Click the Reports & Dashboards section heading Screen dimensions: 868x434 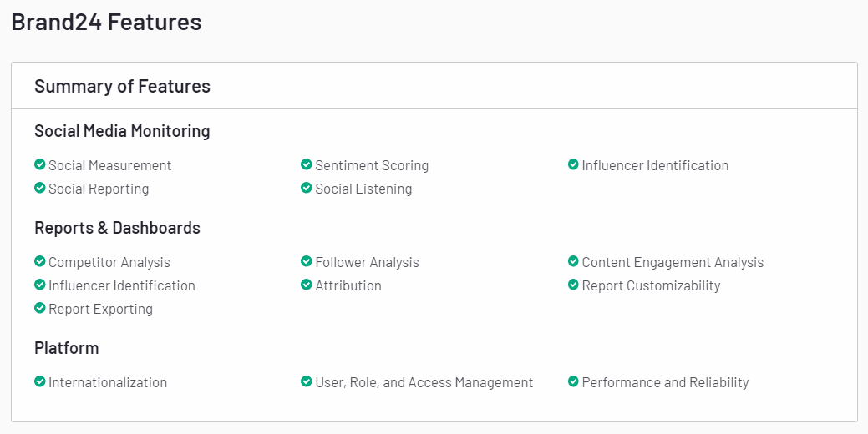117,228
